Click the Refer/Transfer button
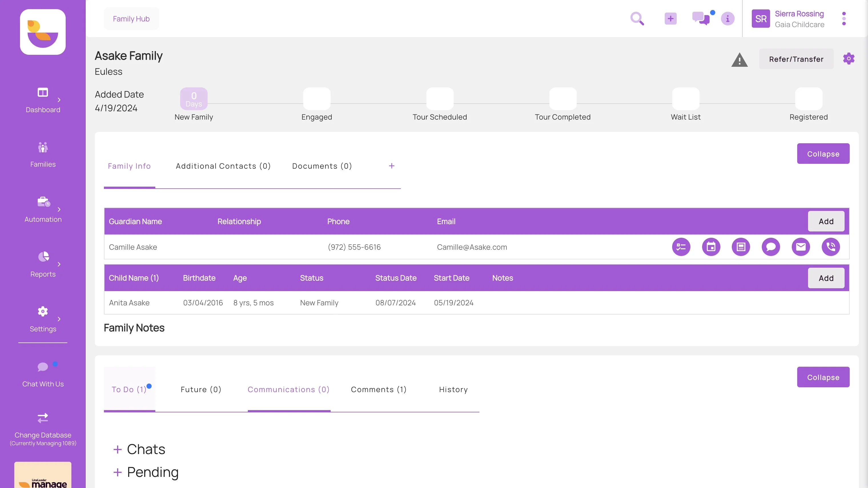The height and width of the screenshot is (488, 868). click(796, 59)
